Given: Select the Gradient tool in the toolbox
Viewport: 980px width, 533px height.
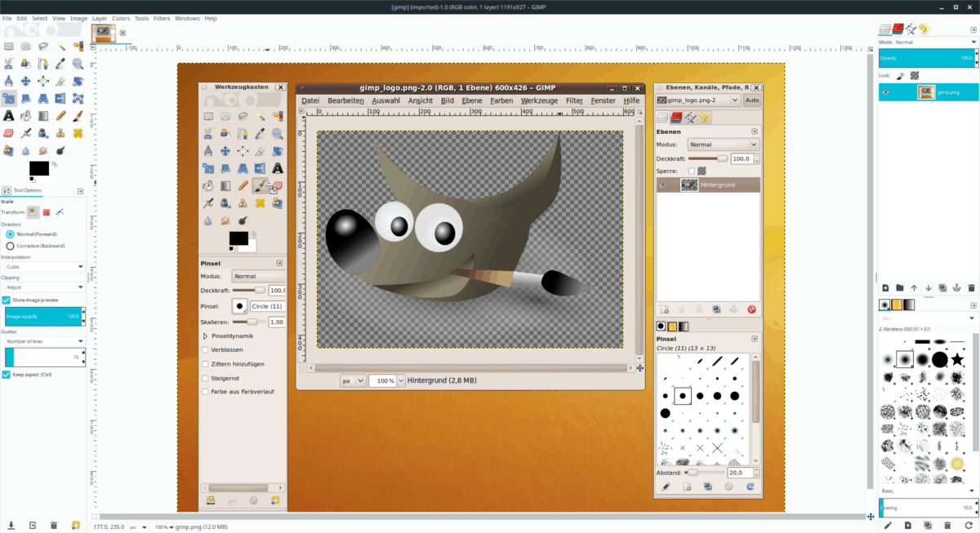Looking at the screenshot, I should pyautogui.click(x=225, y=184).
